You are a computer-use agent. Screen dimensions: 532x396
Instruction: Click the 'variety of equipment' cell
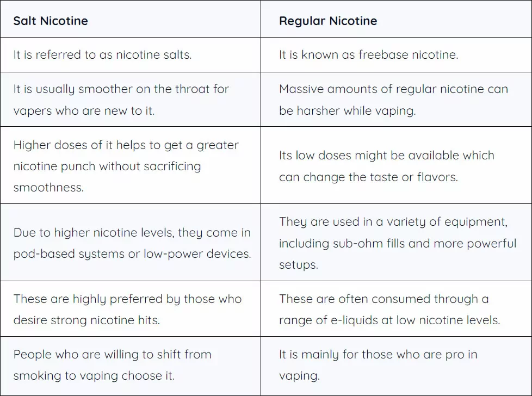(396, 242)
